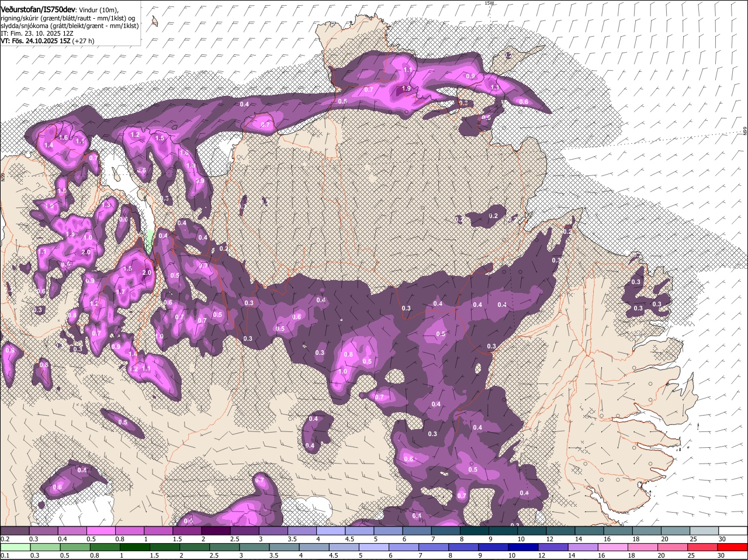
Task: Click the dark teal swatch starting at 8
Action: pyautogui.click(x=473, y=530)
